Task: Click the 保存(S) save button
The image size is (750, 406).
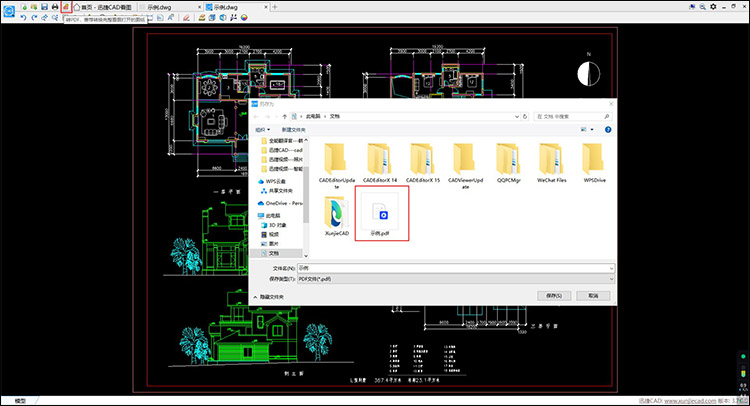Action: (554, 296)
